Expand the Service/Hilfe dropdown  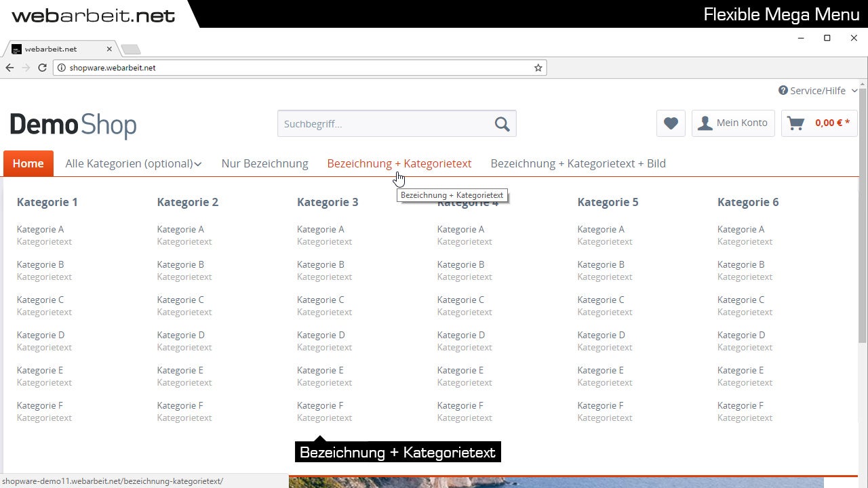click(818, 90)
